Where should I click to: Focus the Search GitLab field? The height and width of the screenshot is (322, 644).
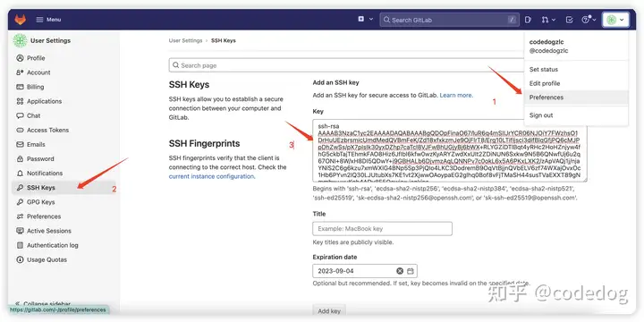(449, 20)
